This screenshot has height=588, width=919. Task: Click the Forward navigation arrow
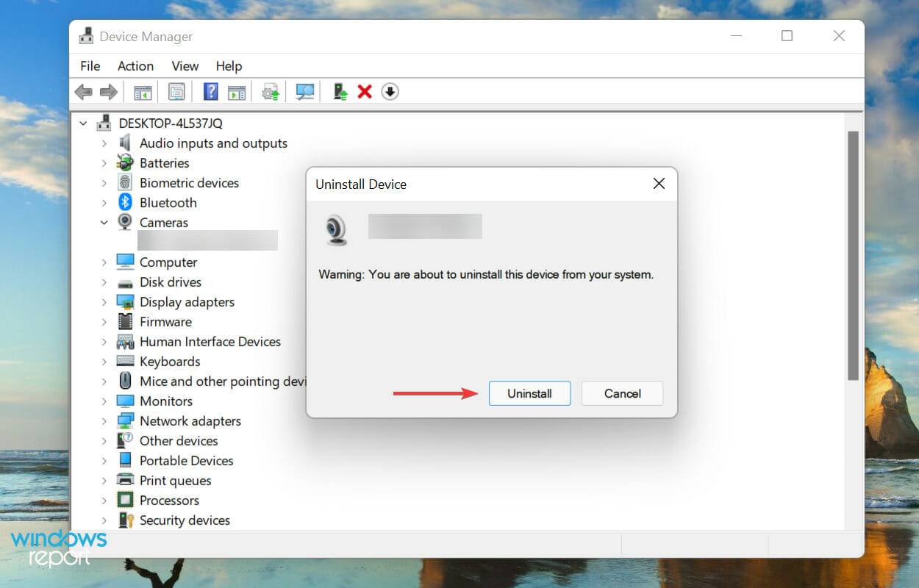click(108, 91)
